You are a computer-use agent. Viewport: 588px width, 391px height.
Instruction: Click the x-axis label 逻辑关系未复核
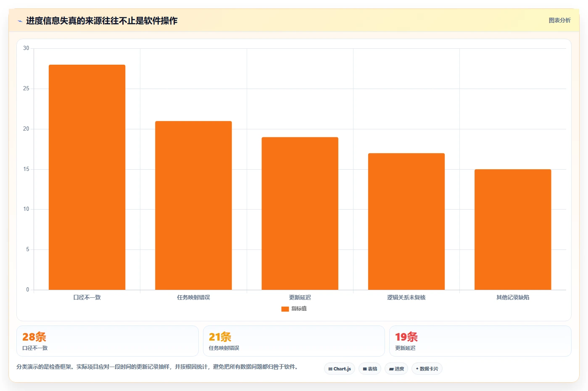pyautogui.click(x=406, y=297)
